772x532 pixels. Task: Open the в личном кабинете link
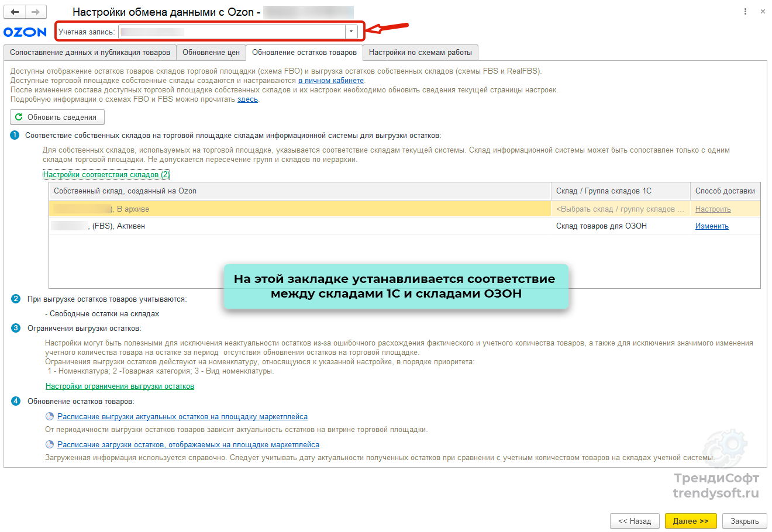coord(331,81)
